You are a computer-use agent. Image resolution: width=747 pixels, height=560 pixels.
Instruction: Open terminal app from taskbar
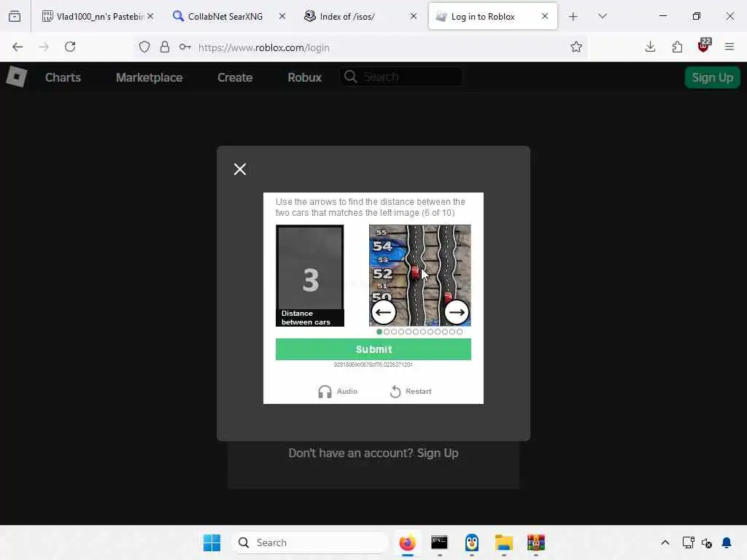[x=439, y=542]
